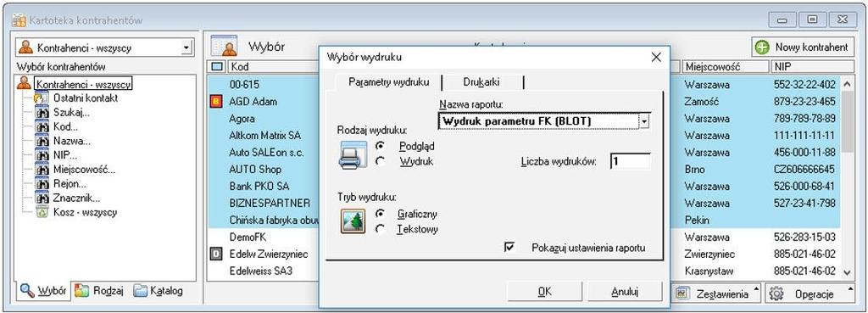This screenshot has height=313, width=868.
Task: Click the Anuluj button
Action: coord(625,292)
